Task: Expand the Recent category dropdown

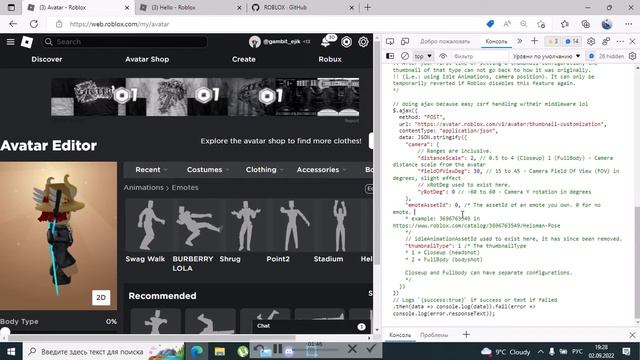Action: 151,169
